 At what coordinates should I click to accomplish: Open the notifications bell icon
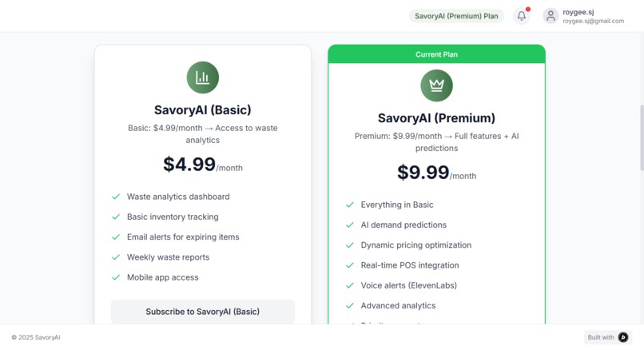tap(521, 16)
